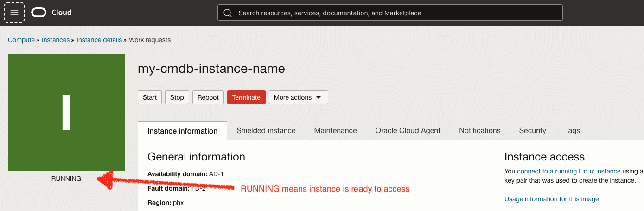Click the search magnifier icon

[228, 13]
